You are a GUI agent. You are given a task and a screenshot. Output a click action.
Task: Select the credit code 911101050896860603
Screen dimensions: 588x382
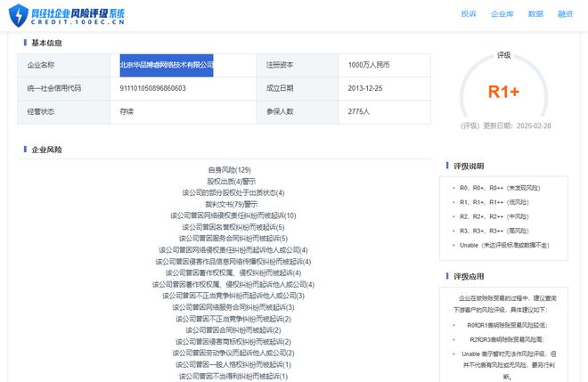click(x=152, y=88)
